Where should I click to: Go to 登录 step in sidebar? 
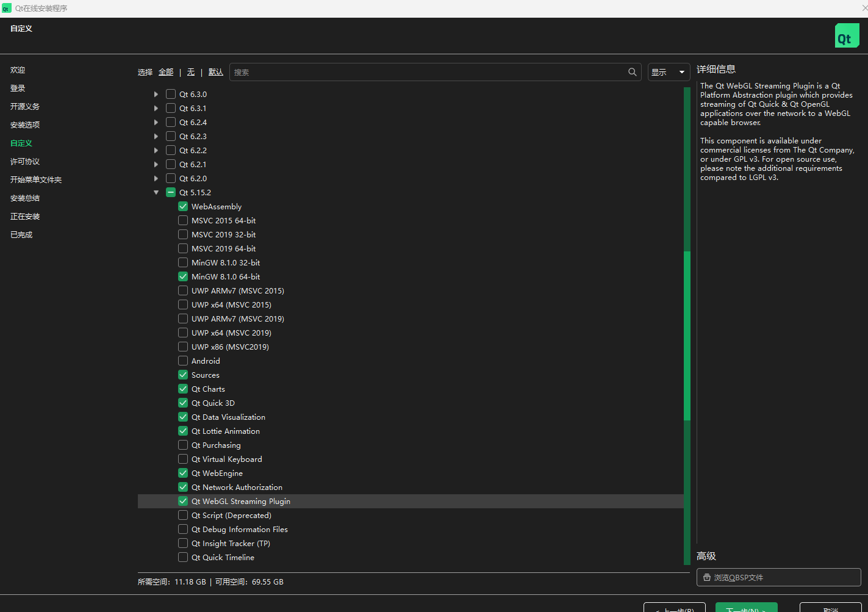18,88
